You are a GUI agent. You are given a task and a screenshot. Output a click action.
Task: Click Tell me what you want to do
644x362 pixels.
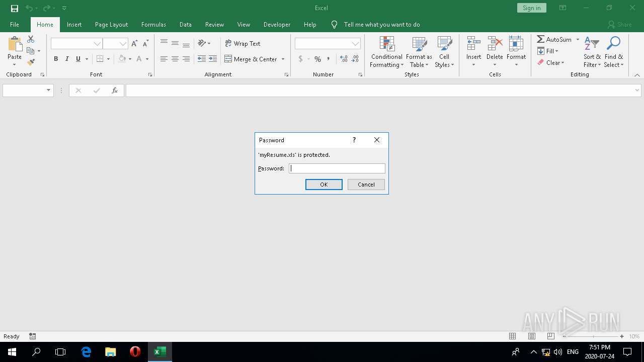(382, 24)
